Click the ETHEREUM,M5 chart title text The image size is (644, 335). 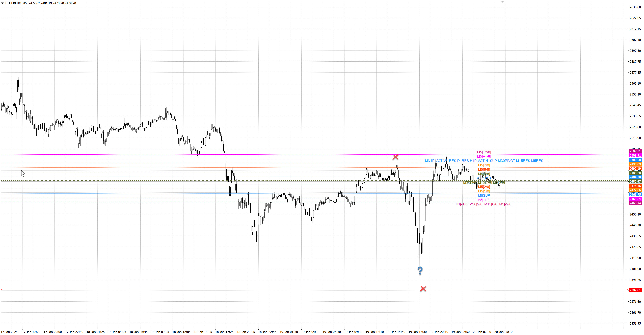(x=16, y=3)
